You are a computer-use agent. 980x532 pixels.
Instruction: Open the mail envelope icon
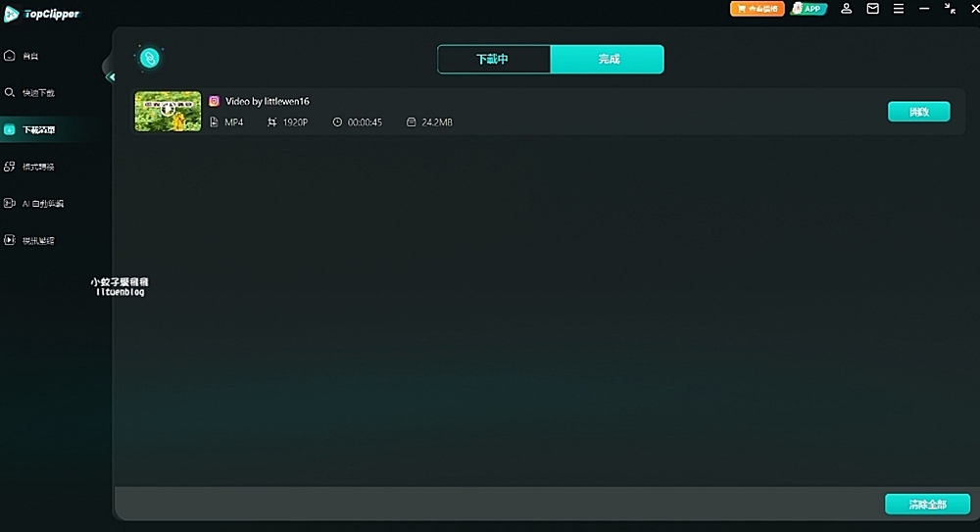click(872, 9)
